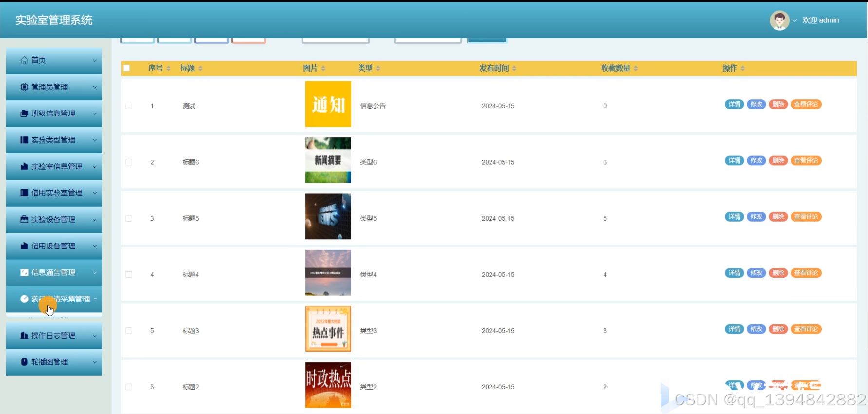Screen dimensions: 868x414
Task: Tick the checkbox for row 标题2
Action: (x=129, y=387)
